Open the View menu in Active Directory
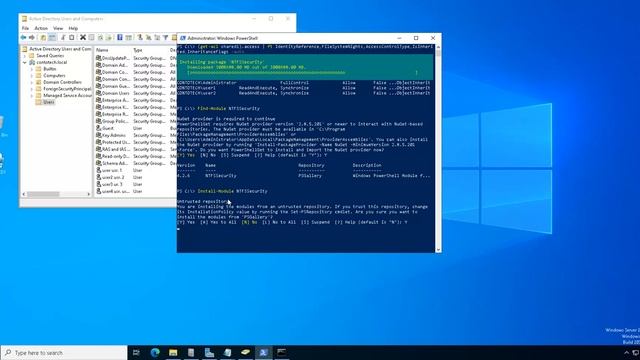Viewport: 640px width, 360px height. pyautogui.click(x=58, y=28)
